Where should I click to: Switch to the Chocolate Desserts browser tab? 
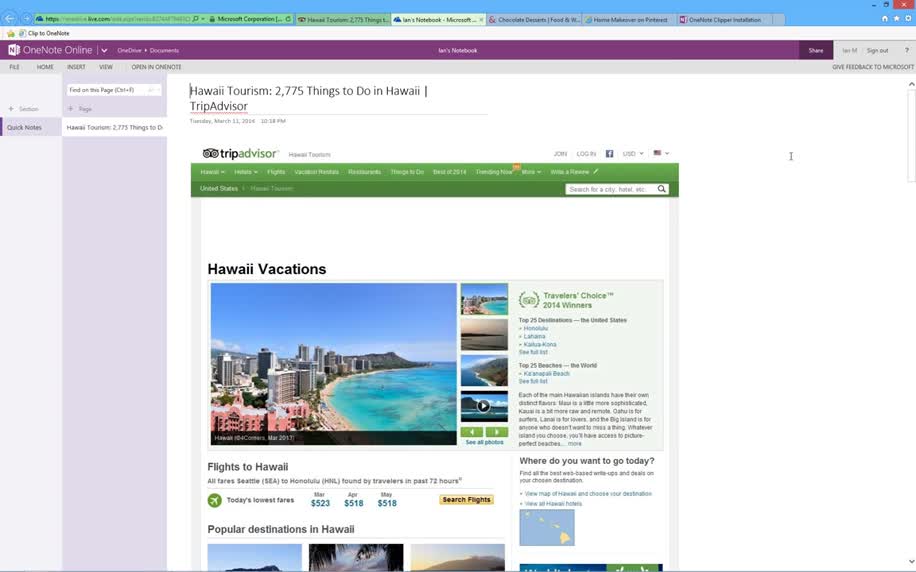point(535,19)
